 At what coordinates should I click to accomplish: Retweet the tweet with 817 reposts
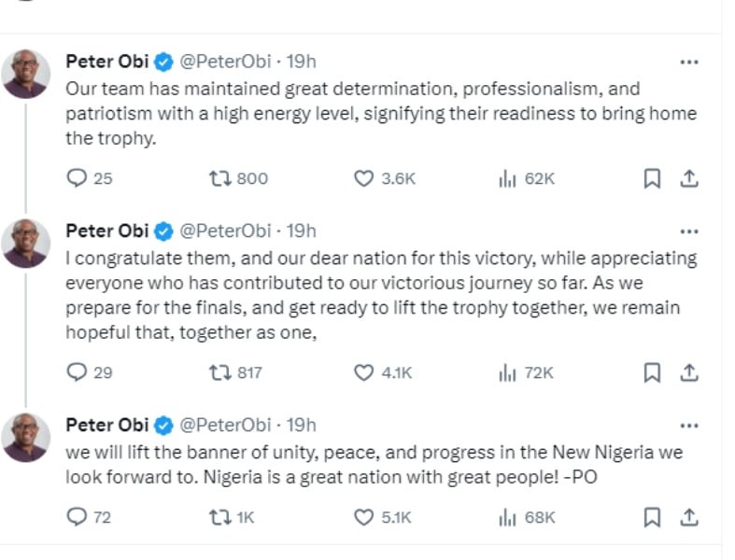point(221,372)
